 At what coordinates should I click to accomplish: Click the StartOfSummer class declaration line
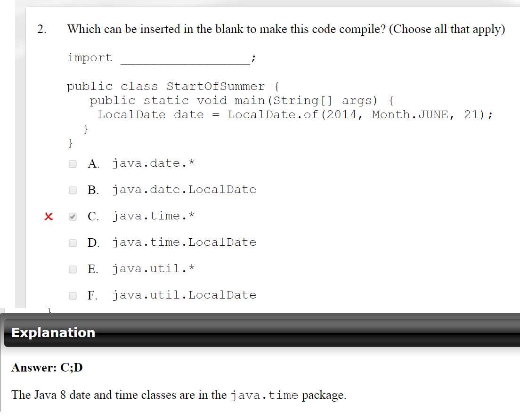[x=173, y=87]
